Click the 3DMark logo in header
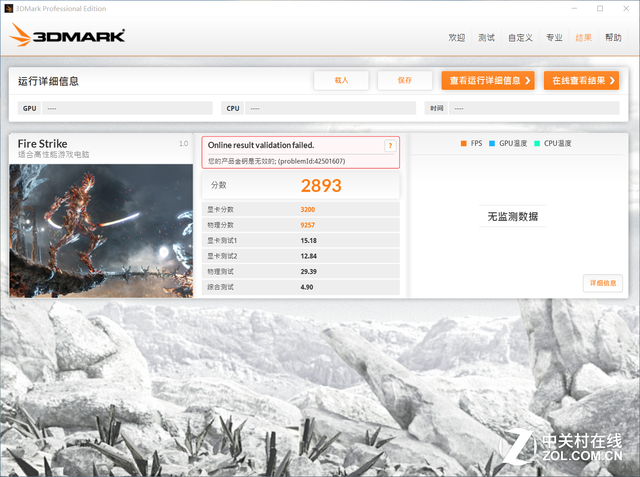Screen dimensions: 640x477 pyautogui.click(x=67, y=36)
